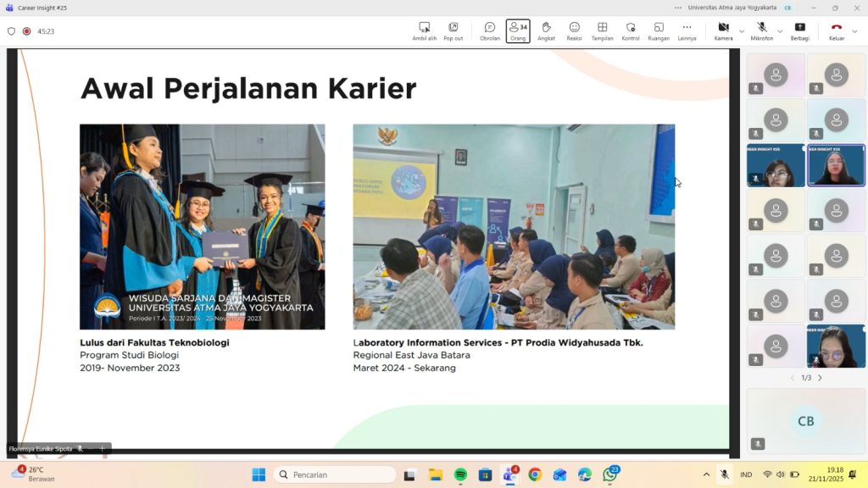Click the muted microphone tray icon
Image resolution: width=868 pixels, height=488 pixels.
click(724, 474)
